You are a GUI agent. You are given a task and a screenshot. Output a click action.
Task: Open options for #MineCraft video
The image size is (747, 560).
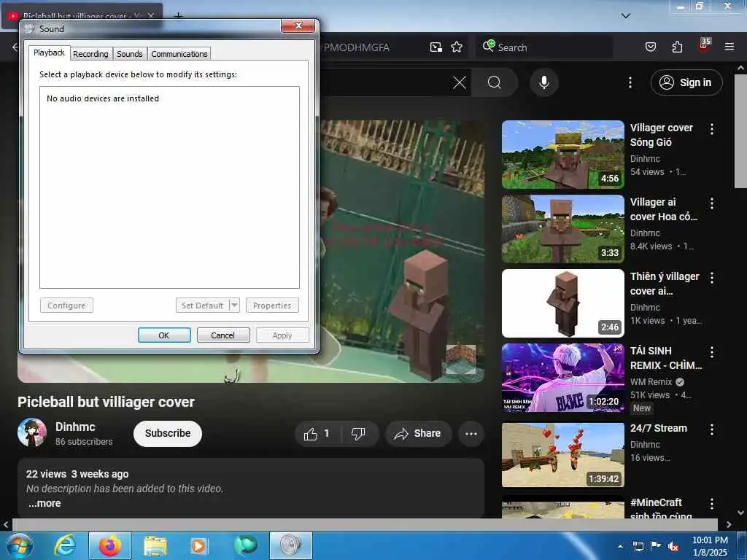pyautogui.click(x=712, y=504)
